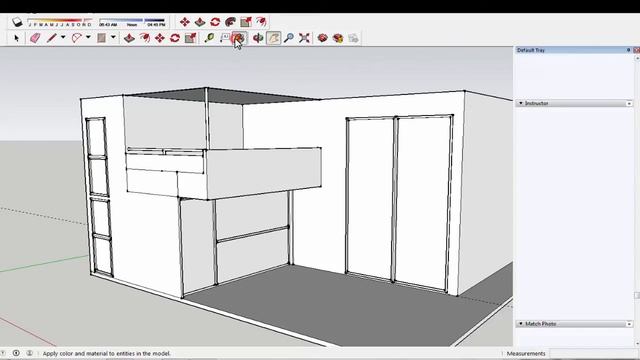
Task: Select Push/Pull in the lower toolbar row
Action: pyautogui.click(x=129, y=38)
